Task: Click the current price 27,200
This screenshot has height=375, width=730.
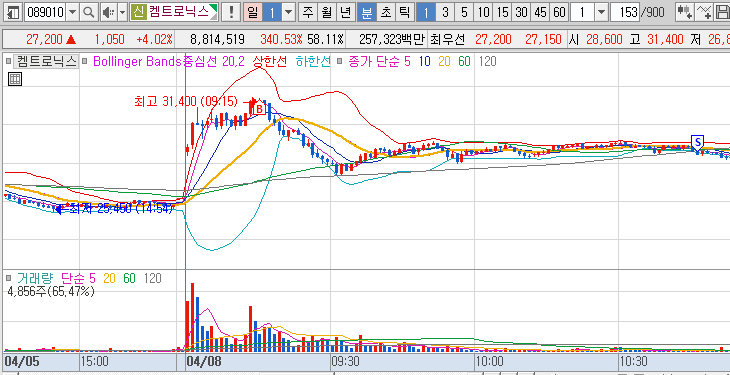Action: point(44,40)
